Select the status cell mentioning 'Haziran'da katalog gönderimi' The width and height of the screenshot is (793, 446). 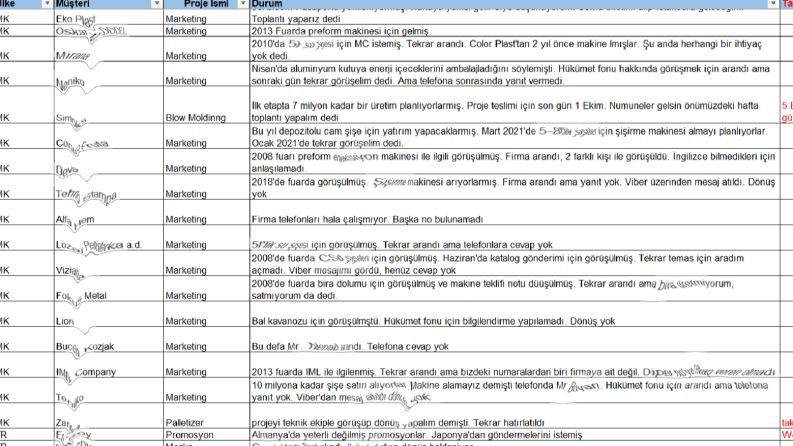[515, 263]
